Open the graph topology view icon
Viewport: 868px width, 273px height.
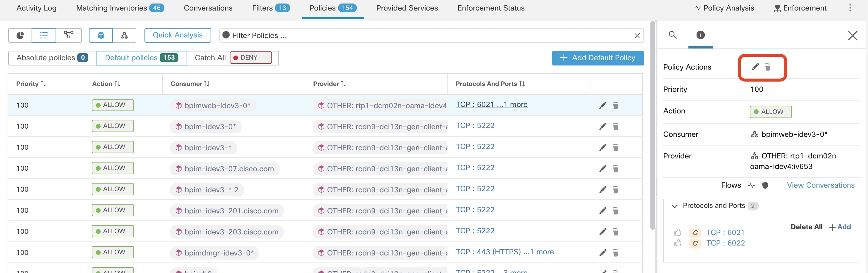click(x=69, y=35)
